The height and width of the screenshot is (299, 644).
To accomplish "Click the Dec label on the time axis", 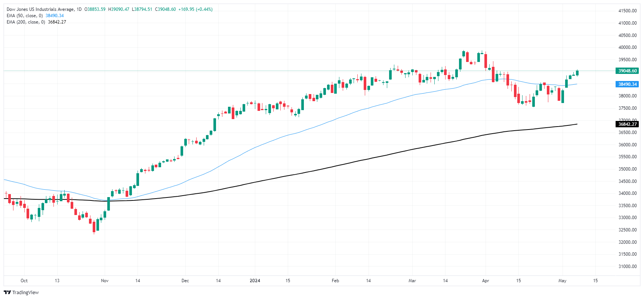I will point(185,281).
